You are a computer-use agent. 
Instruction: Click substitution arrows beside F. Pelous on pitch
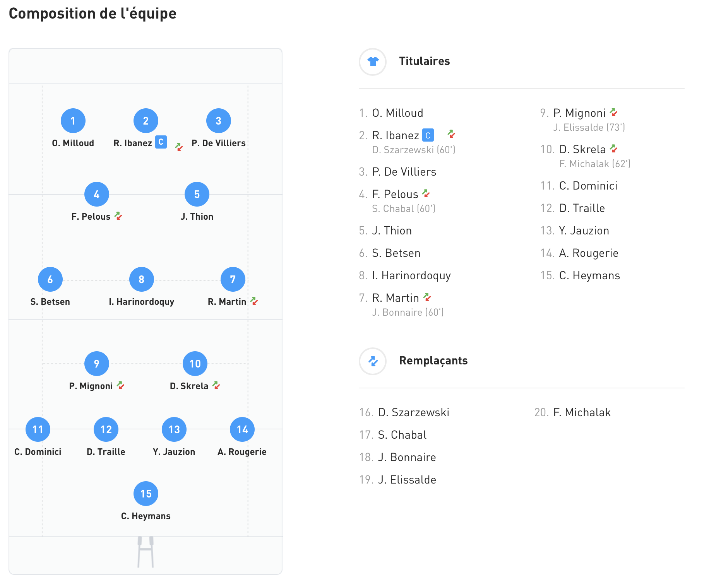pyautogui.click(x=118, y=216)
